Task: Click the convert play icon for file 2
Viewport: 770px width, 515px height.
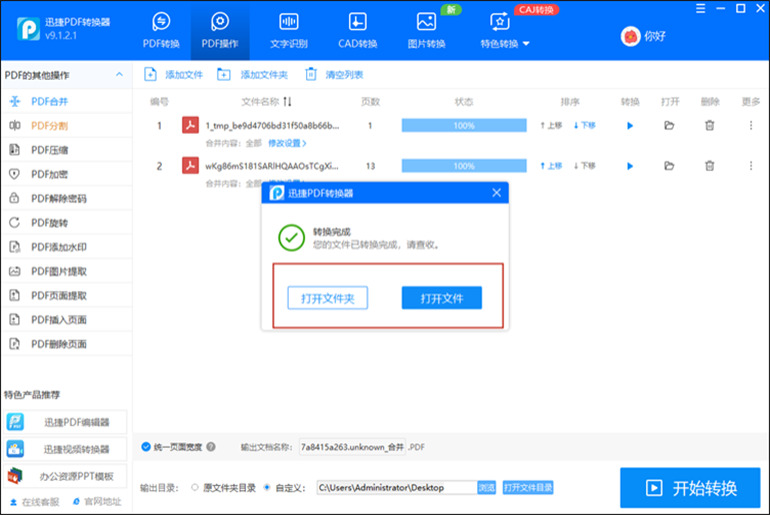Action: tap(630, 166)
